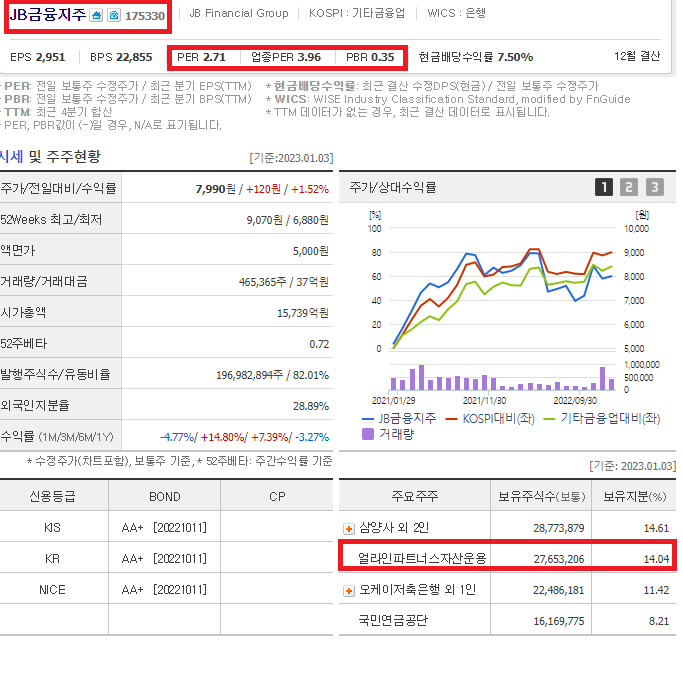Switch chart to tab 2
Image resolution: width=683 pixels, height=676 pixels.
(629, 187)
